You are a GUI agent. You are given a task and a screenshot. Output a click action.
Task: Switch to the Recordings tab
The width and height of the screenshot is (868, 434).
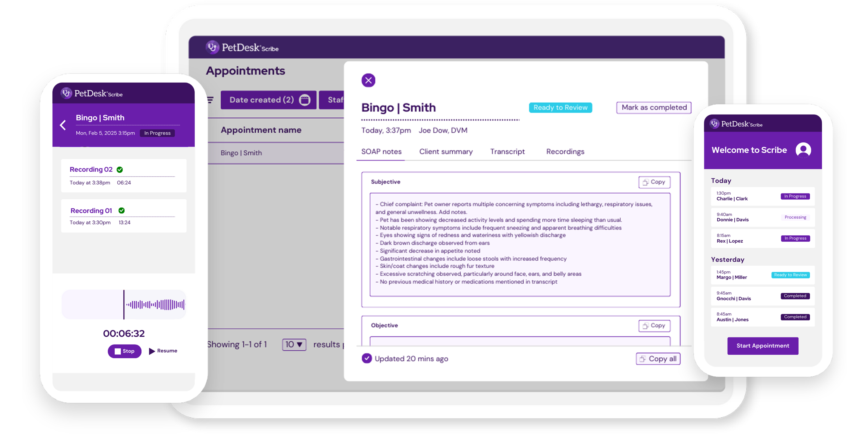pos(565,152)
